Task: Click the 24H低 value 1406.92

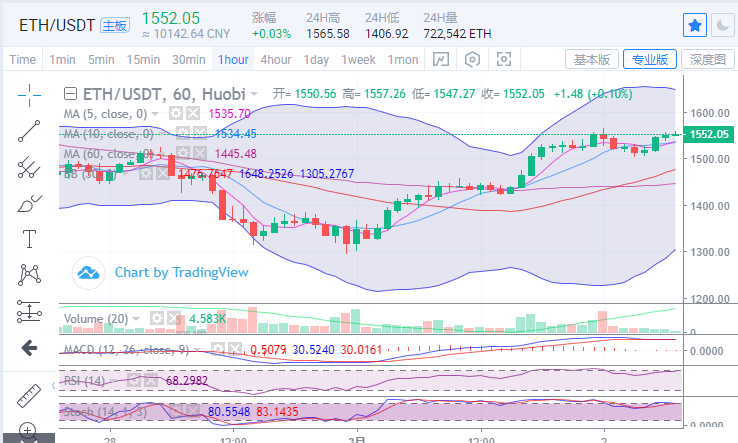Action: 386,34
